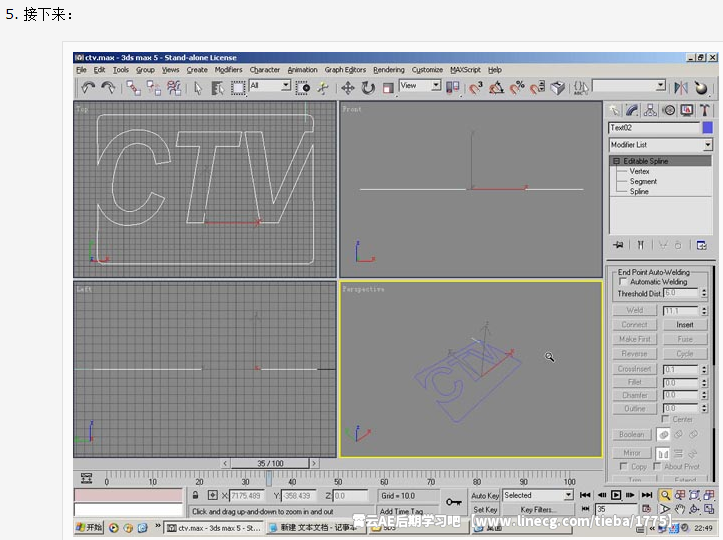Click Bind to Space Warp icon
This screenshot has height=540, width=723.
[x=174, y=88]
